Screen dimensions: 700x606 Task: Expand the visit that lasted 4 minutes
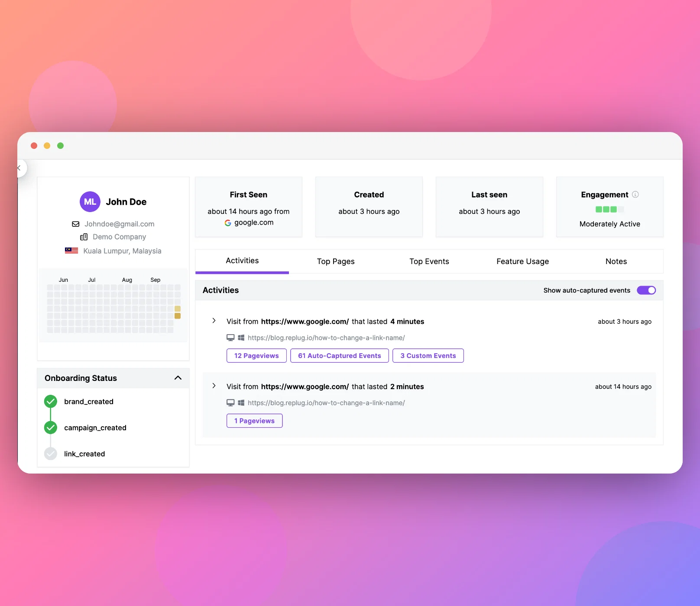tap(214, 321)
